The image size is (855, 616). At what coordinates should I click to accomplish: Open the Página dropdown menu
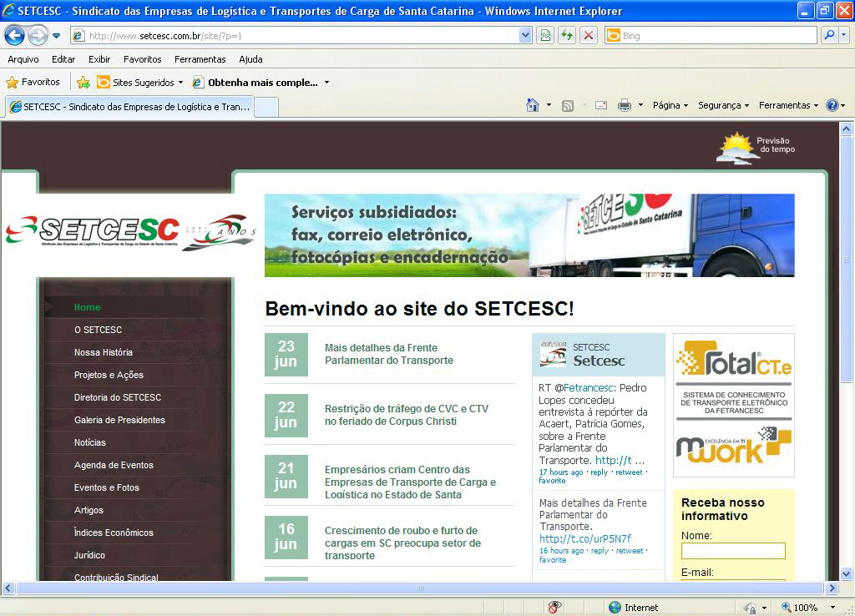(x=670, y=105)
